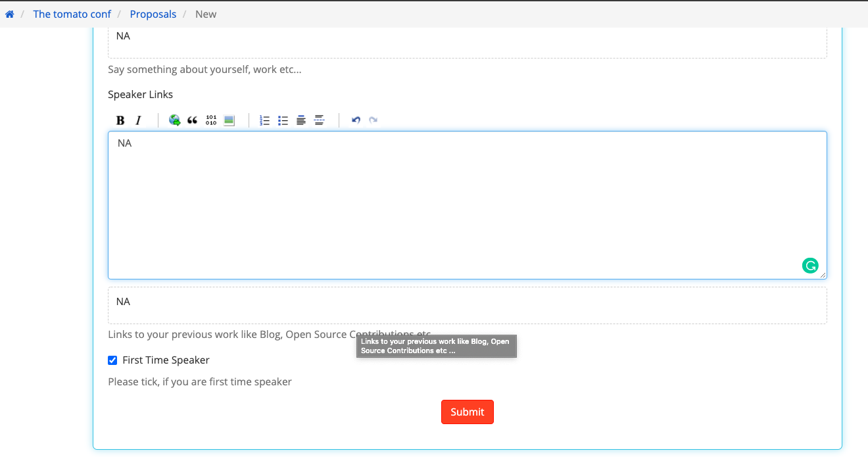Create a numbered list
Viewport: 868px width, 457px height.
tap(265, 120)
